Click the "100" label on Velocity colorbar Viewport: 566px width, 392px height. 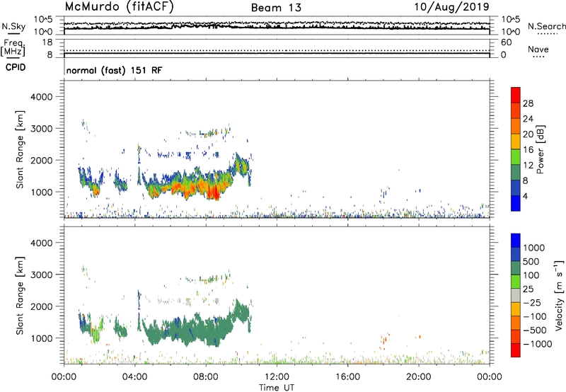531,275
